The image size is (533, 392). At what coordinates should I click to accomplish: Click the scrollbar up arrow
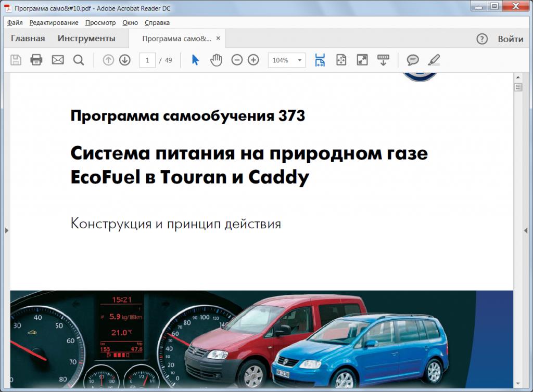(x=518, y=77)
